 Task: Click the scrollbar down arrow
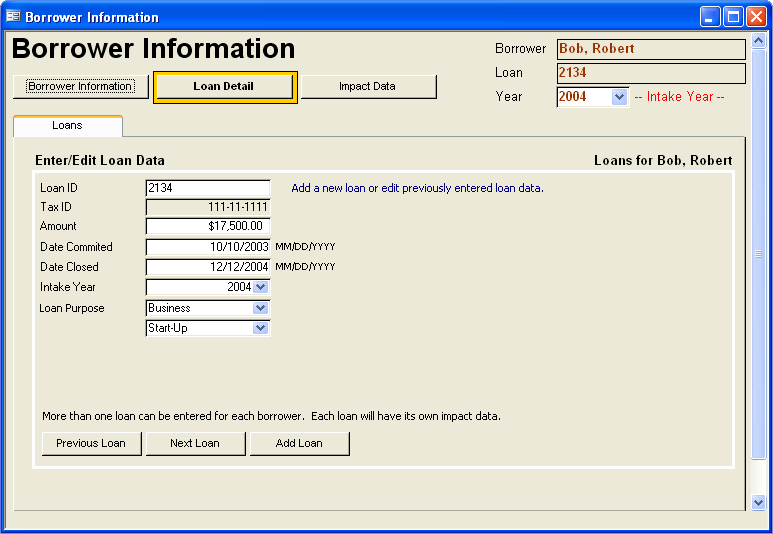758,503
